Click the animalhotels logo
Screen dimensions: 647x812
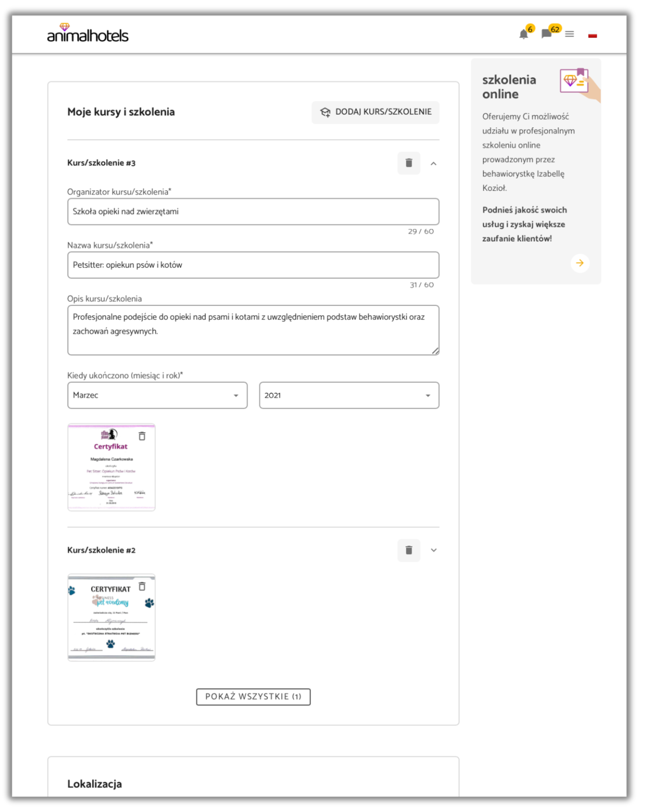point(88,34)
